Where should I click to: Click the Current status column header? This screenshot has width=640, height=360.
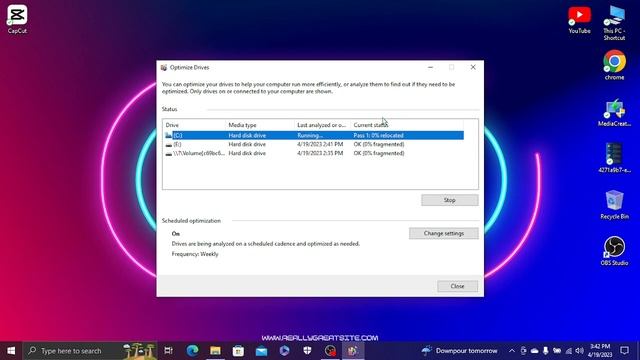click(x=407, y=125)
